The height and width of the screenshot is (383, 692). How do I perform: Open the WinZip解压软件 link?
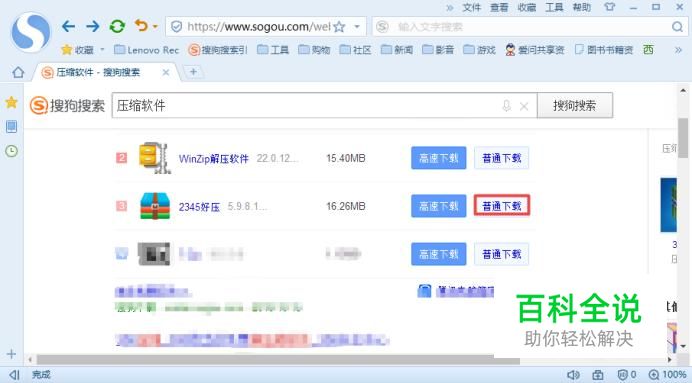pos(214,158)
